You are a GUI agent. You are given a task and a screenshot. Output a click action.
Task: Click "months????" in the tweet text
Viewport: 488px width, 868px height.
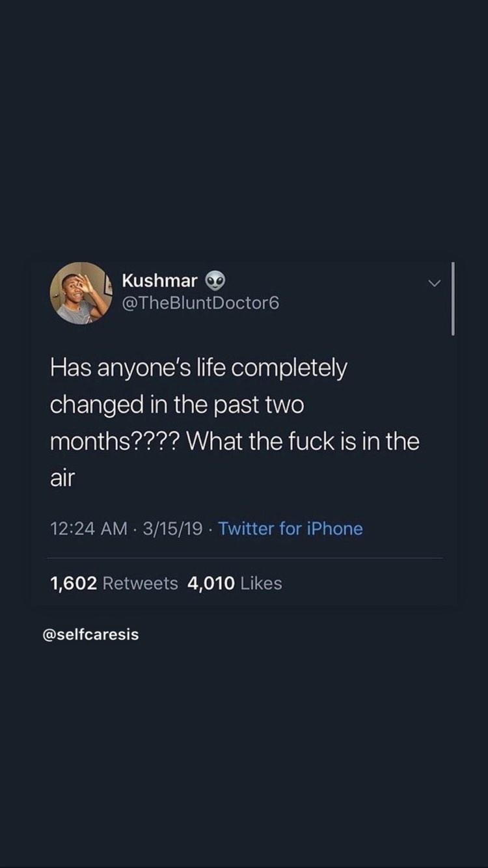[x=116, y=442]
